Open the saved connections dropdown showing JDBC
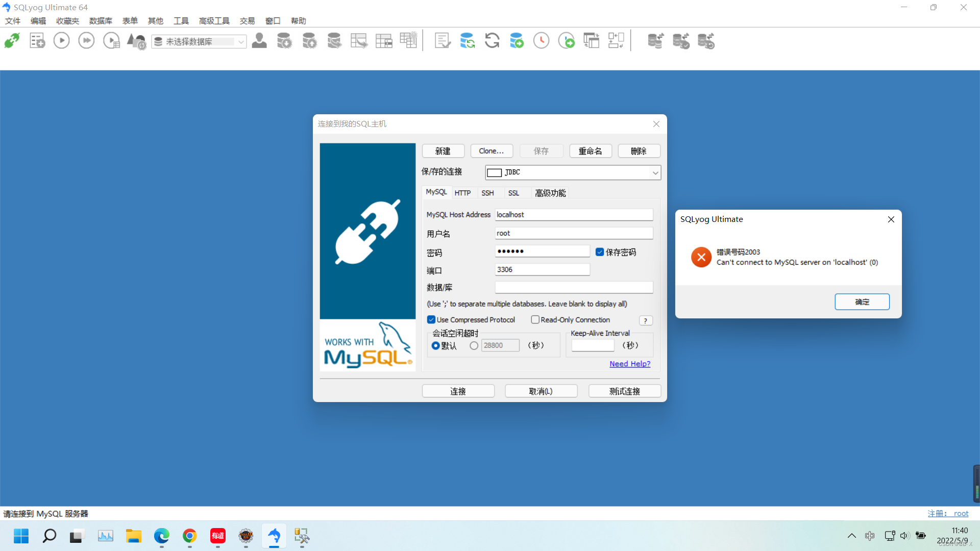Viewport: 980px width, 551px height. coord(655,172)
